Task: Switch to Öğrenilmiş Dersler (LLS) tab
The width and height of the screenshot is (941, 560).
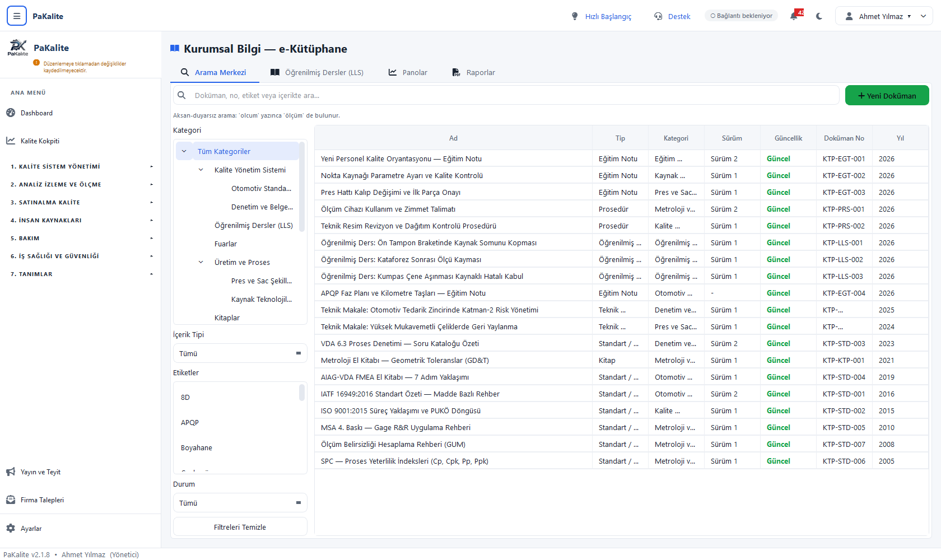Action: click(x=317, y=72)
